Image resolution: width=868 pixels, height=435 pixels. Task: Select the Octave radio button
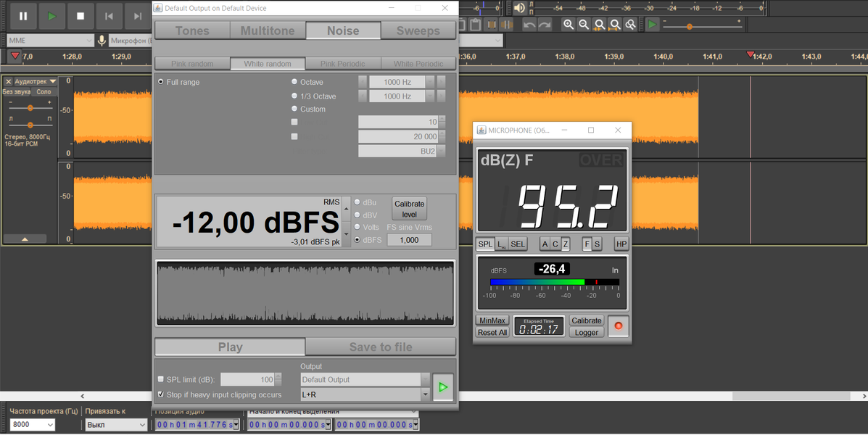click(294, 81)
